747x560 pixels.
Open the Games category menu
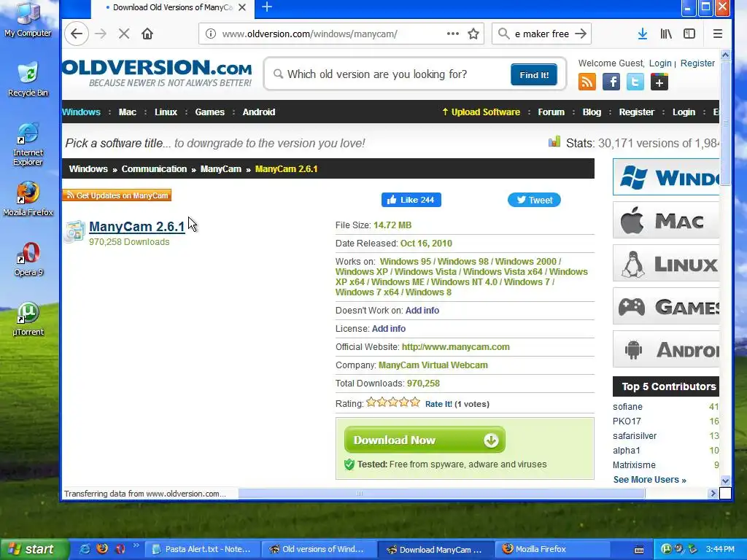pyautogui.click(x=209, y=112)
